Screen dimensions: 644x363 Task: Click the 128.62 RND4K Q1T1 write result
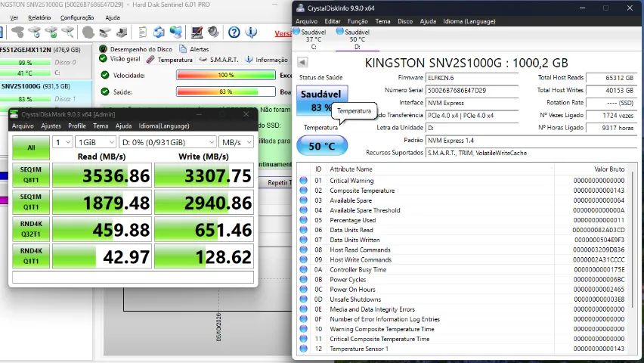[204, 256]
